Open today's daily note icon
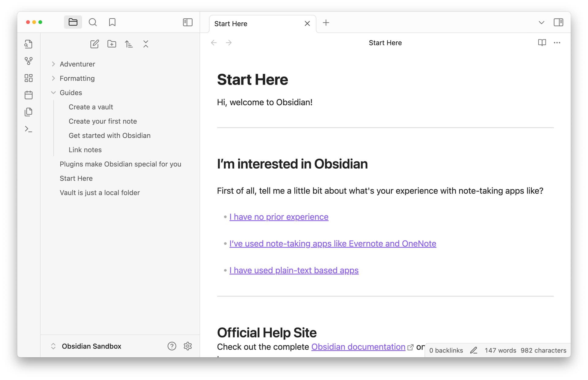The width and height of the screenshot is (588, 380). point(28,95)
